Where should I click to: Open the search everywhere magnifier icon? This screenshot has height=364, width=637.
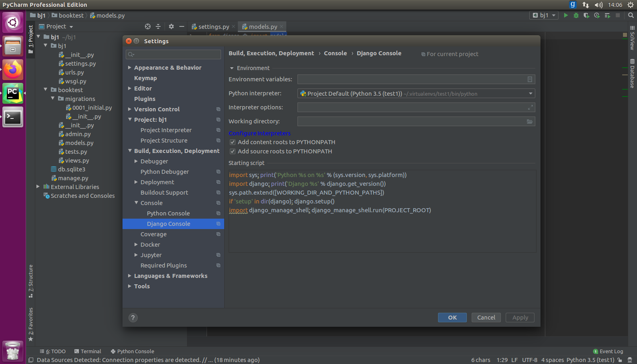tap(631, 15)
